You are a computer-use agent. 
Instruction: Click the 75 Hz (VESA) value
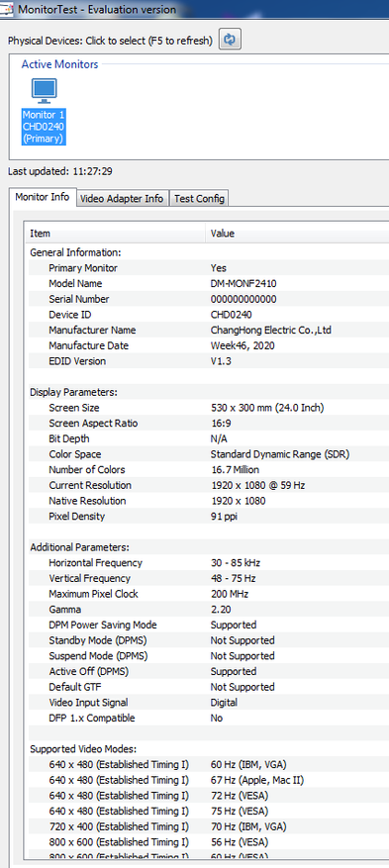click(x=240, y=811)
